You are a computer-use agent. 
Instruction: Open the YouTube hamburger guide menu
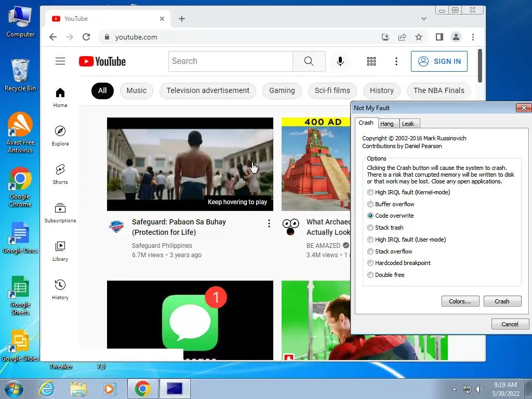(60, 61)
